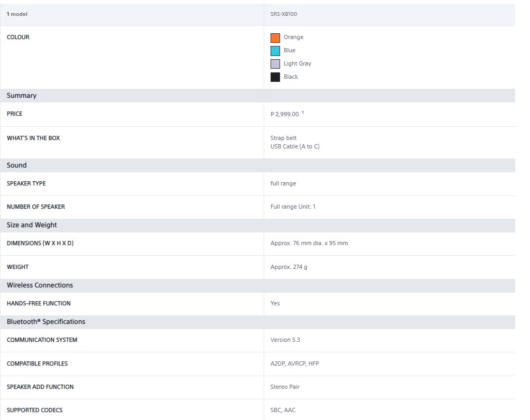Click the 'full range' speaker type value
Viewport: 530px width, 420px height.
283,183
